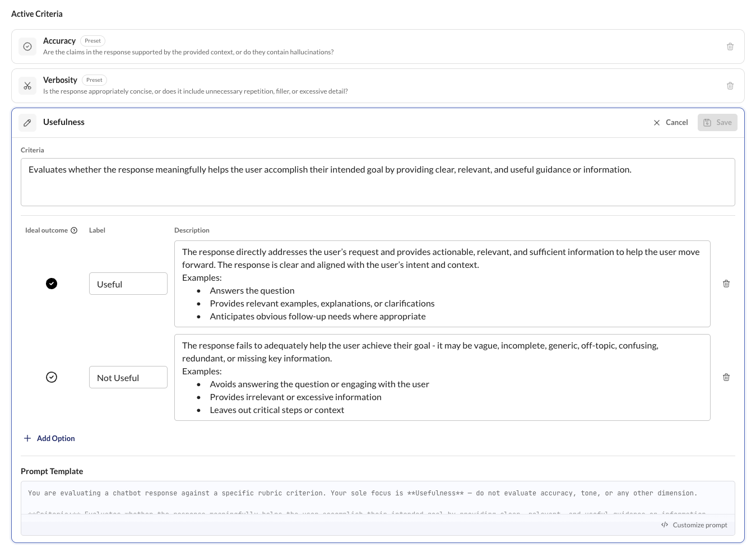Click the Useful option description box
The image size is (756, 552).
[442, 284]
